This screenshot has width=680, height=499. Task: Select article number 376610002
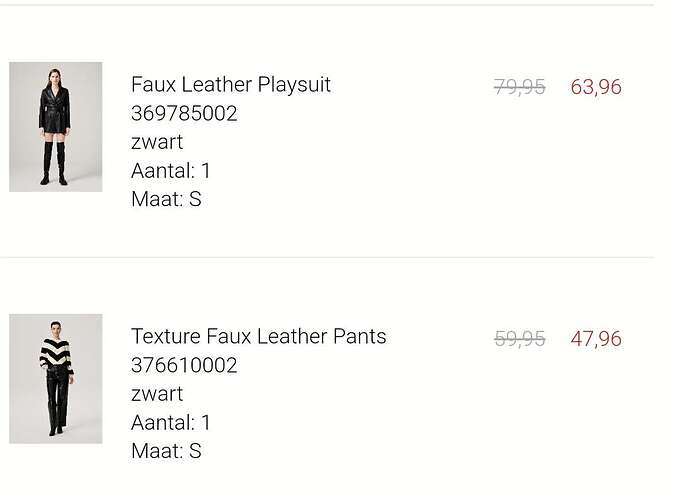coord(184,365)
